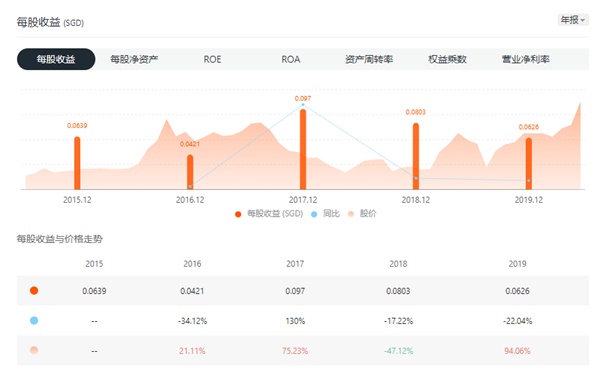
Task: Select the 每股收益 tab
Action: 56,59
